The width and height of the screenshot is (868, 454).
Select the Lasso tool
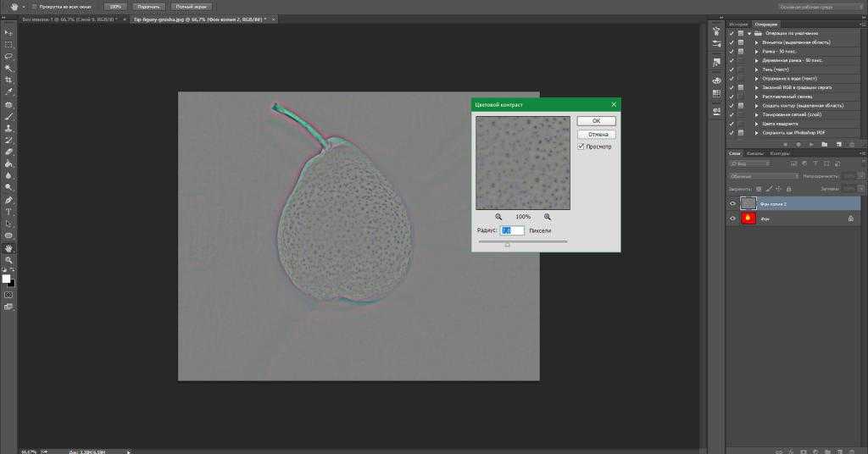[x=8, y=56]
